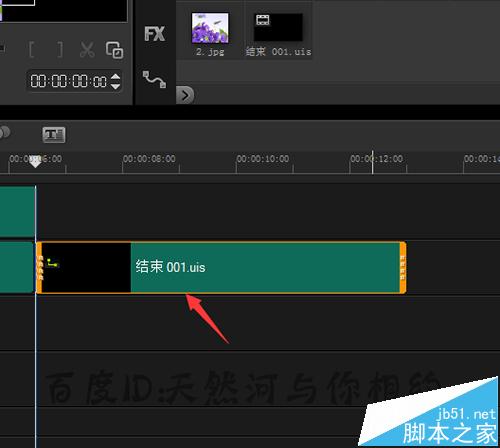Viewport: 500px width, 448px height.
Task: Click the enlarge preview window icon
Action: coord(114,50)
